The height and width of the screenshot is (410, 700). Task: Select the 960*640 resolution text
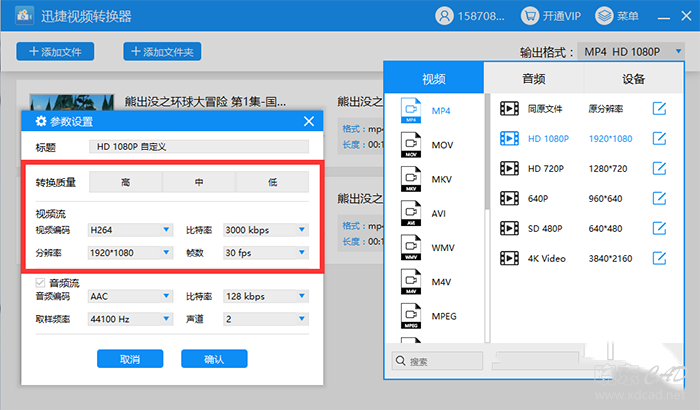(x=605, y=198)
